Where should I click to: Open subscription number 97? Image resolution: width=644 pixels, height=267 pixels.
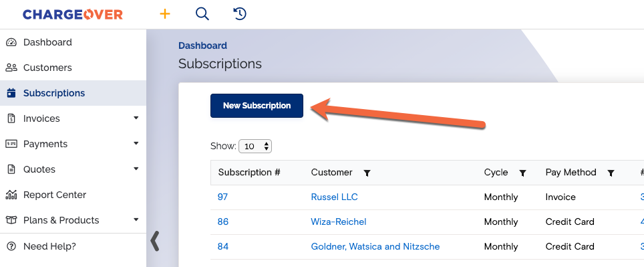coord(222,197)
